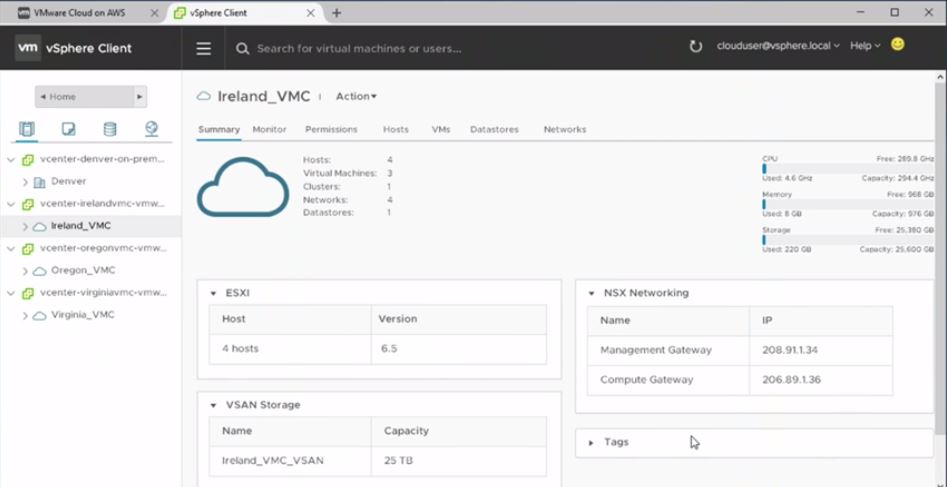The image size is (947, 487).
Task: Expand Ireland_VMC tree node
Action: point(25,227)
